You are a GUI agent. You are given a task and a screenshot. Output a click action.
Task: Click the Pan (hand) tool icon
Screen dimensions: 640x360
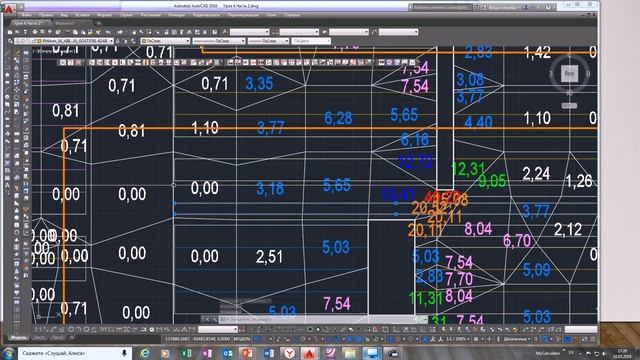[x=134, y=32]
